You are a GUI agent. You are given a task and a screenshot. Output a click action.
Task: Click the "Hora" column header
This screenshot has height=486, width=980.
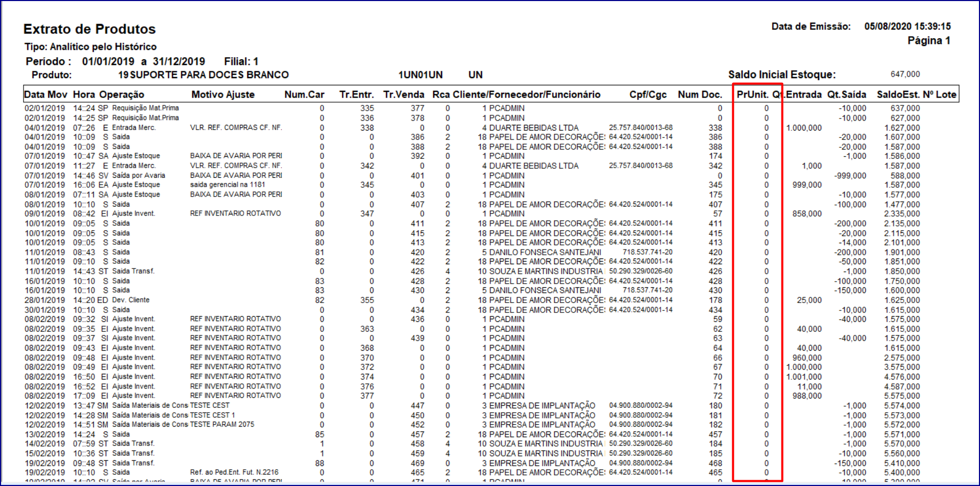click(84, 94)
